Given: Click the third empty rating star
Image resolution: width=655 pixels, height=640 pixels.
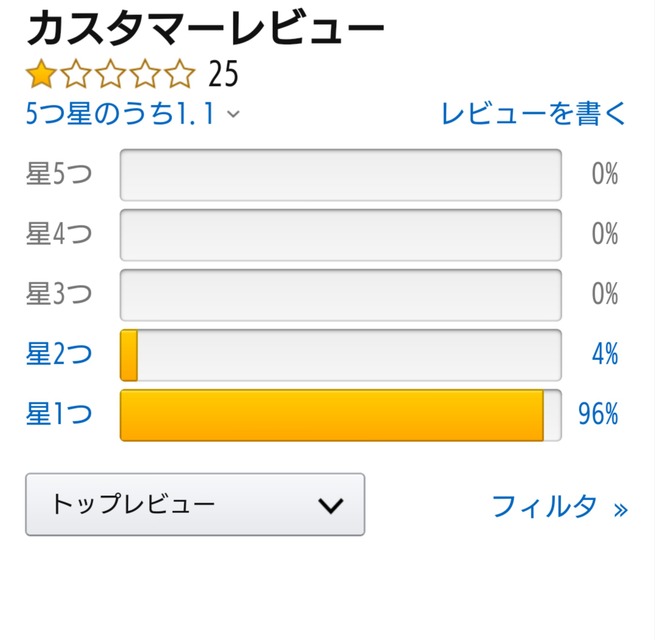Looking at the screenshot, I should (110, 74).
